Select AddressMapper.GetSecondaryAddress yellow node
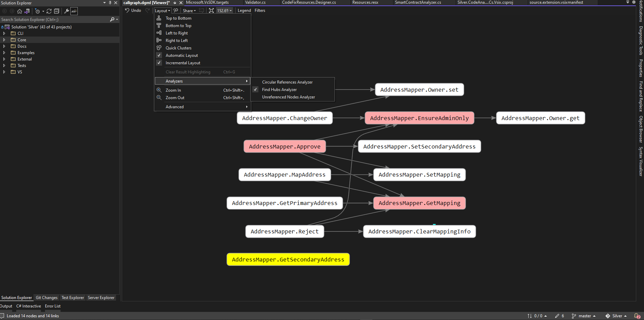The height and width of the screenshot is (320, 644). tap(288, 259)
